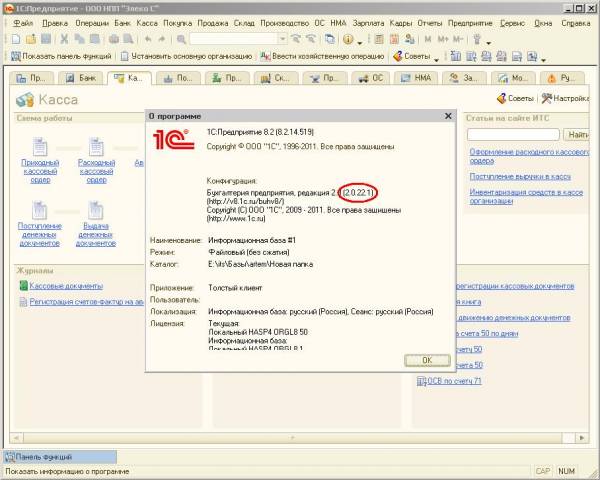Screen dimensions: 600x480
Task: Open Кассовые документы journal link
Action: click(x=66, y=286)
